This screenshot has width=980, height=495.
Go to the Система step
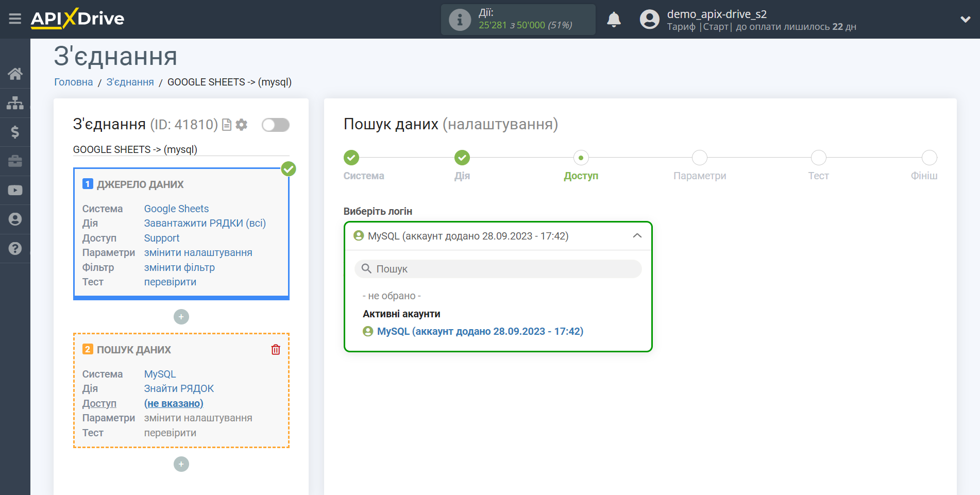[x=351, y=158]
